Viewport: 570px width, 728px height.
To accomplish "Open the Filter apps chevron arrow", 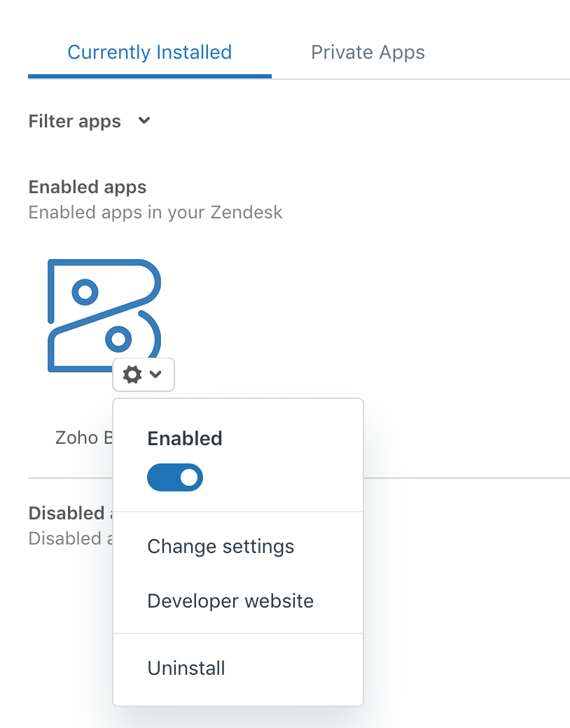I will tap(144, 120).
